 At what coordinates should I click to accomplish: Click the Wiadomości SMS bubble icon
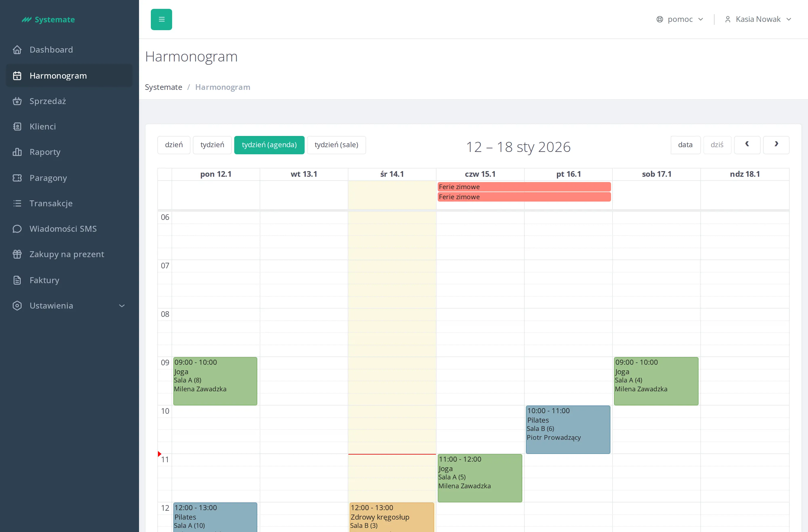[17, 229]
